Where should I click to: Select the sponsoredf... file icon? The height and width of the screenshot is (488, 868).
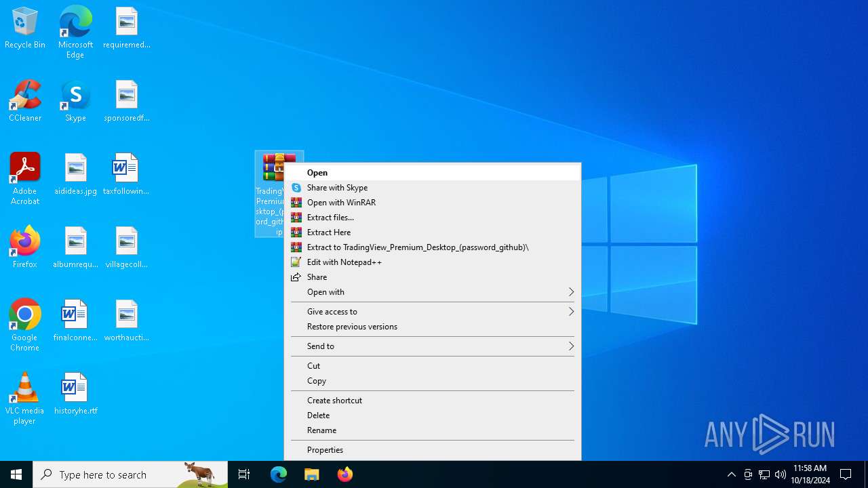(127, 102)
